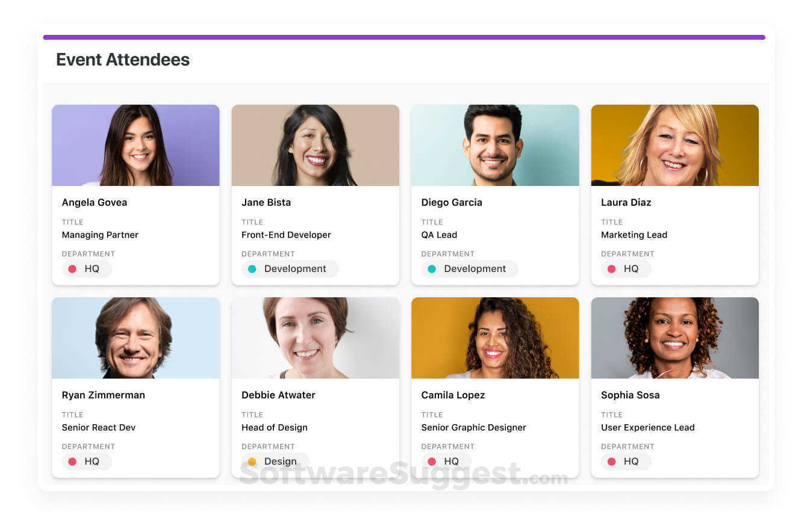This screenshot has width=807, height=532.
Task: Click the teal dot on Jane Bista's Development badge
Action: (x=252, y=269)
